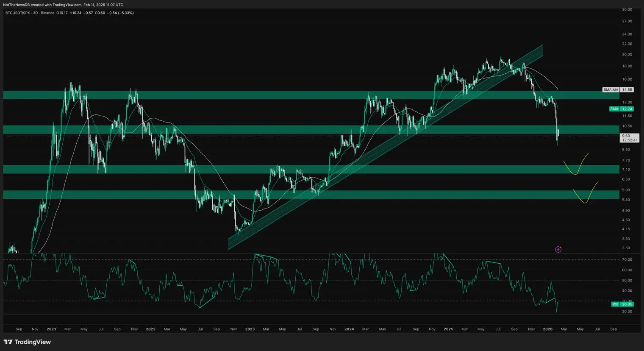Click the 12:52:41 bar countdown timer
The width and height of the screenshot is (644, 351).
[x=630, y=140]
